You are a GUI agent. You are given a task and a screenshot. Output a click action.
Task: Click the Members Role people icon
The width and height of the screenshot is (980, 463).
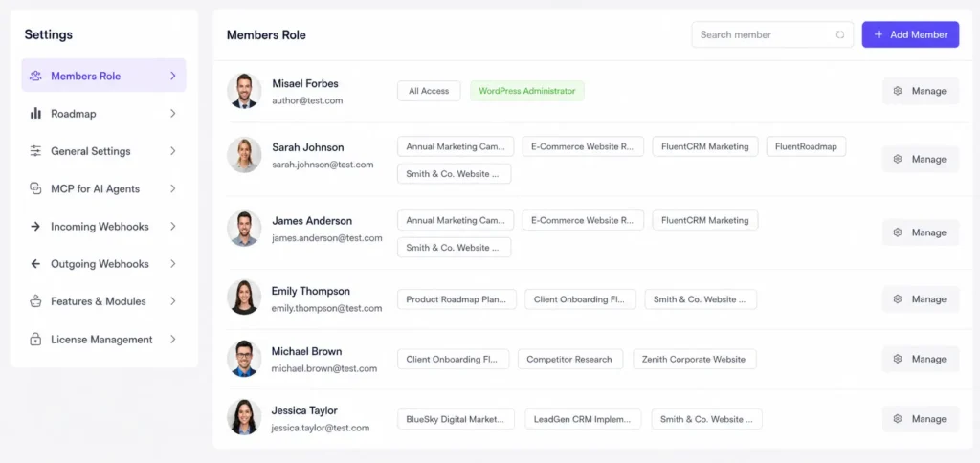pos(35,76)
